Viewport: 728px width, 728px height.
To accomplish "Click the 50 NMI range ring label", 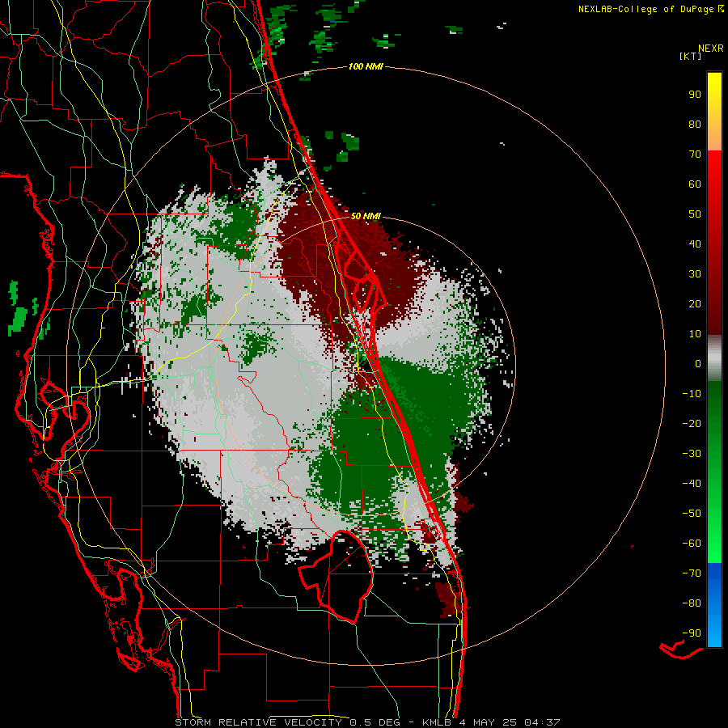I will (x=366, y=216).
